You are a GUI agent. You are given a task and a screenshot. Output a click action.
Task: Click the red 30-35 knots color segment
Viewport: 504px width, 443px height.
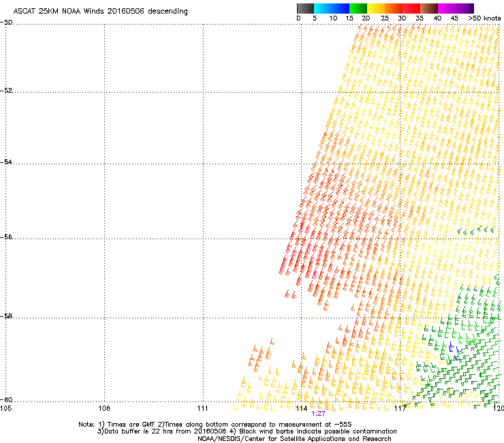click(x=411, y=8)
